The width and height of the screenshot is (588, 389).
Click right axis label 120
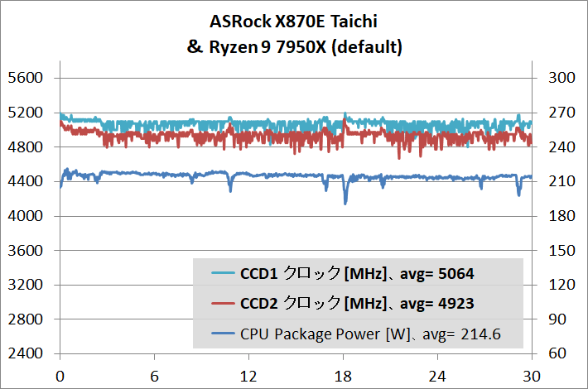click(561, 285)
